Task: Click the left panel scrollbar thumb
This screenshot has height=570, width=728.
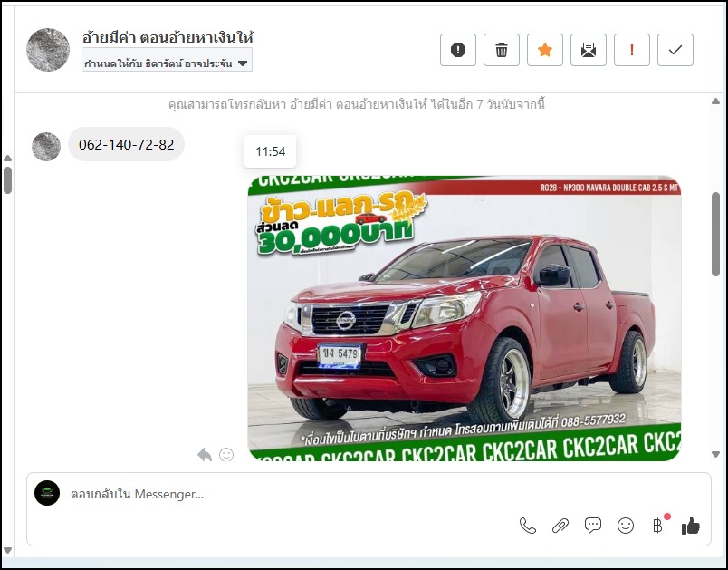Action: [x=7, y=179]
